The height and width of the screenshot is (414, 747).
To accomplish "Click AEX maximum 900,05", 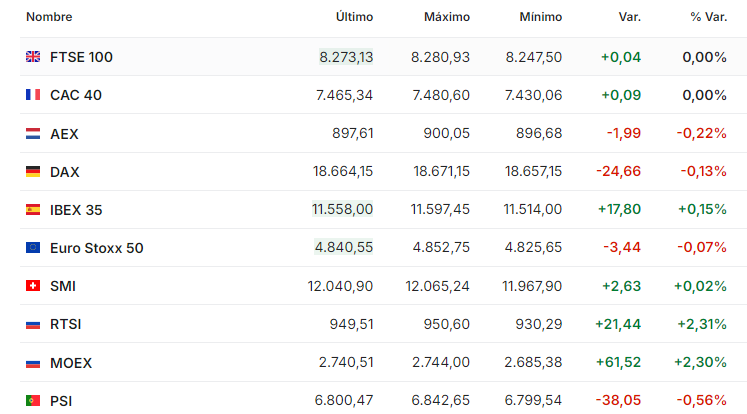I will [x=447, y=133].
